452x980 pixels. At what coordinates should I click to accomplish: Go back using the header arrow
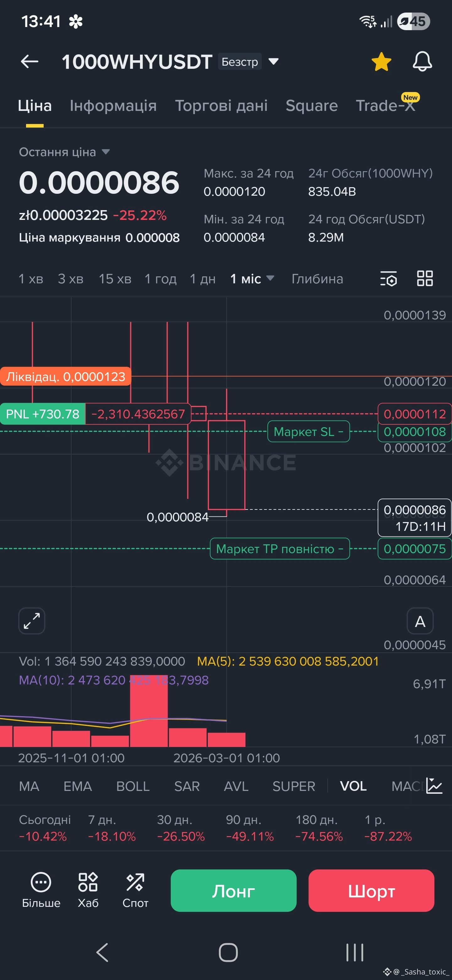(x=29, y=61)
